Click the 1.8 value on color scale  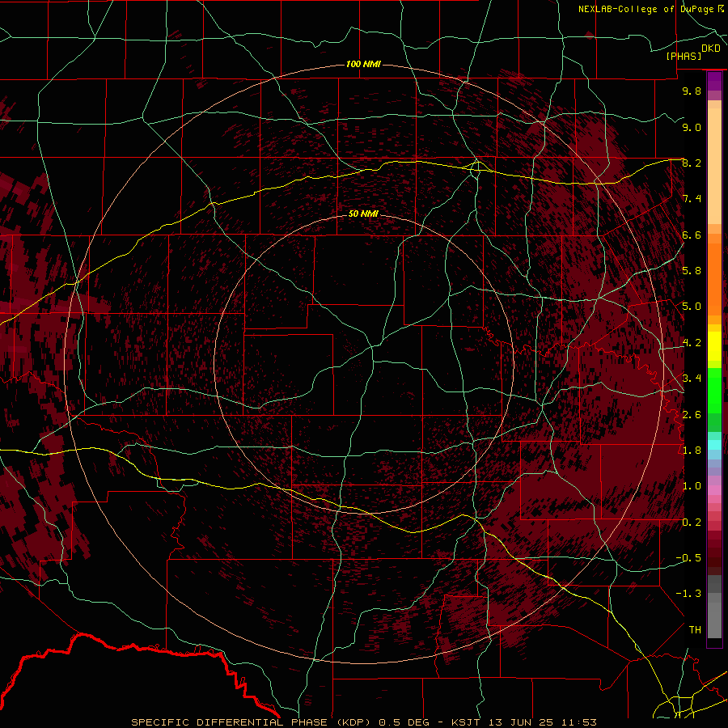pyautogui.click(x=692, y=451)
